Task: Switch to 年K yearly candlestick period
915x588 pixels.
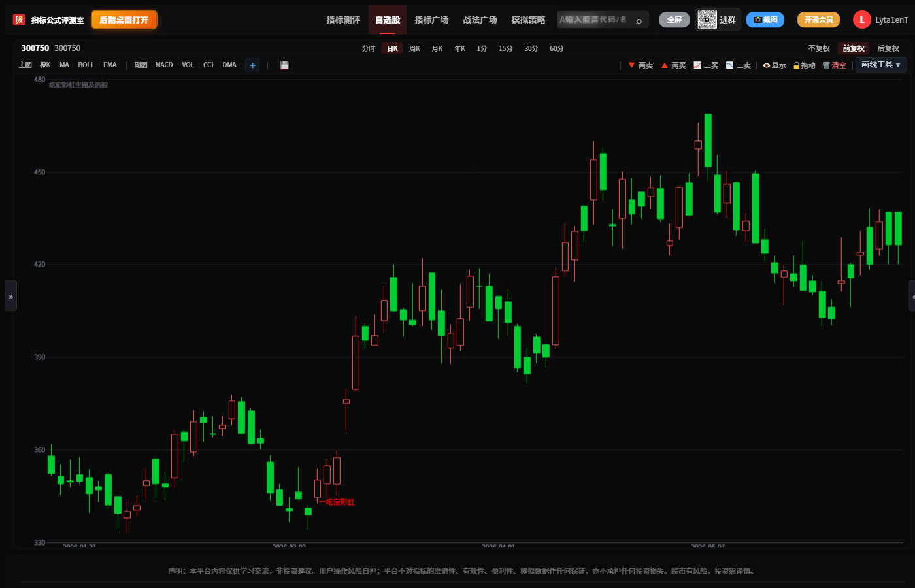Action: tap(459, 48)
